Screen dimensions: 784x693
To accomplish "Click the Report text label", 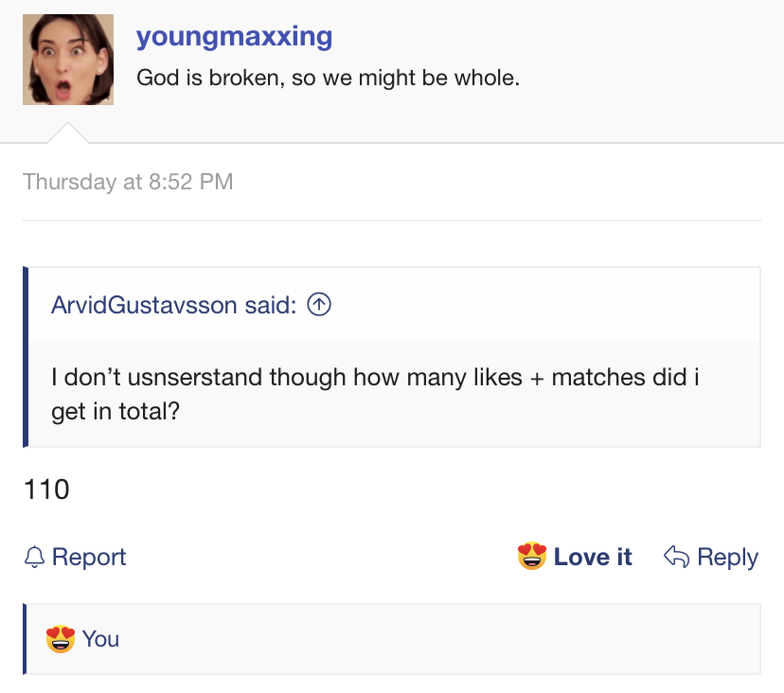I will (x=89, y=557).
